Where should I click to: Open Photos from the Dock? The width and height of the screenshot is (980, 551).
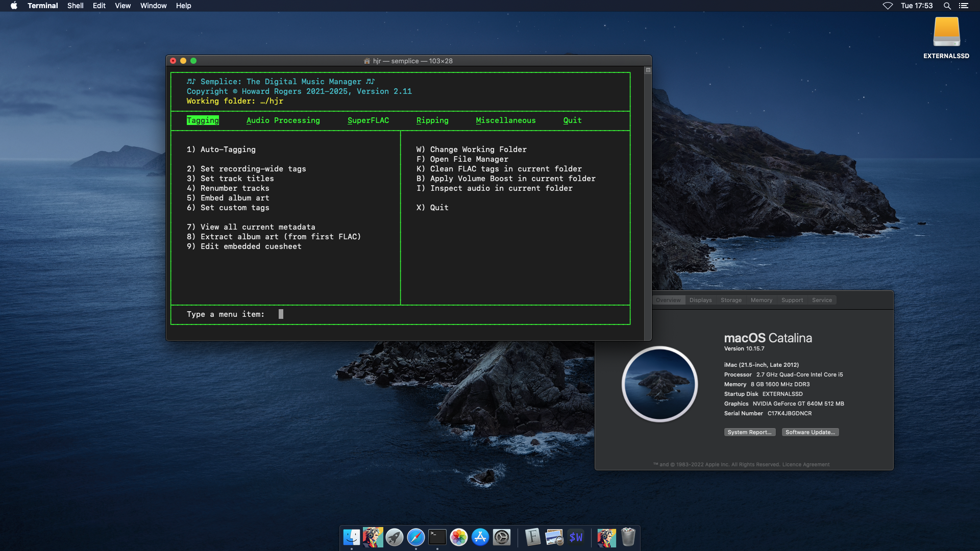(x=459, y=537)
